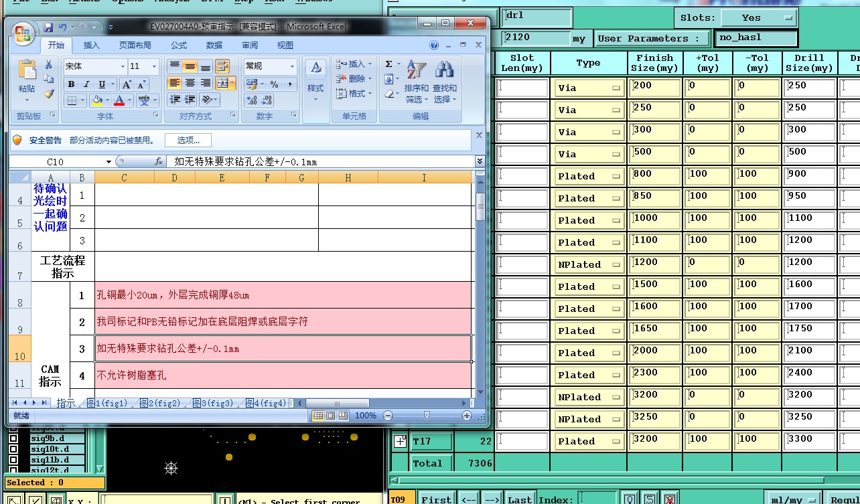Switch to Page Break Preview in status bar

coord(342,416)
